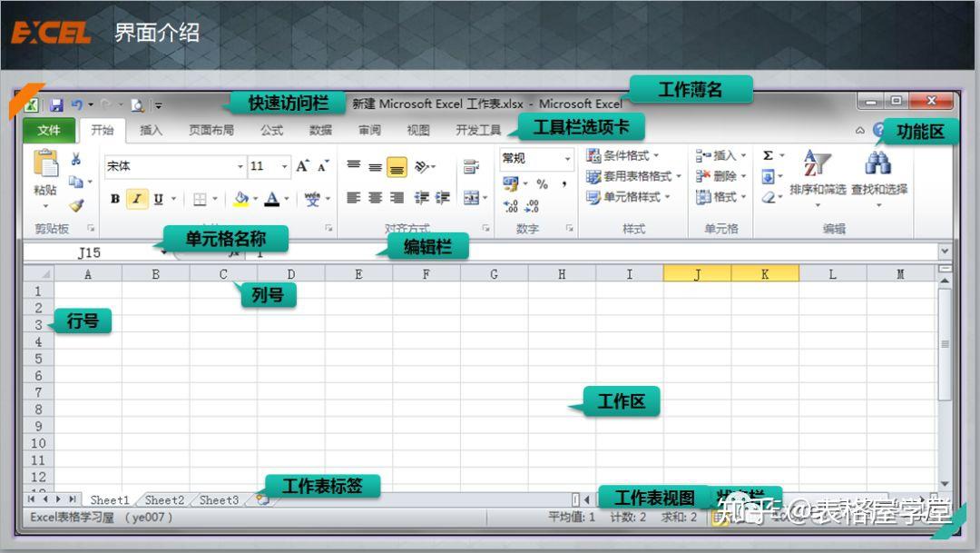
Task: Click the AutoSum Σ icon
Action: click(769, 156)
